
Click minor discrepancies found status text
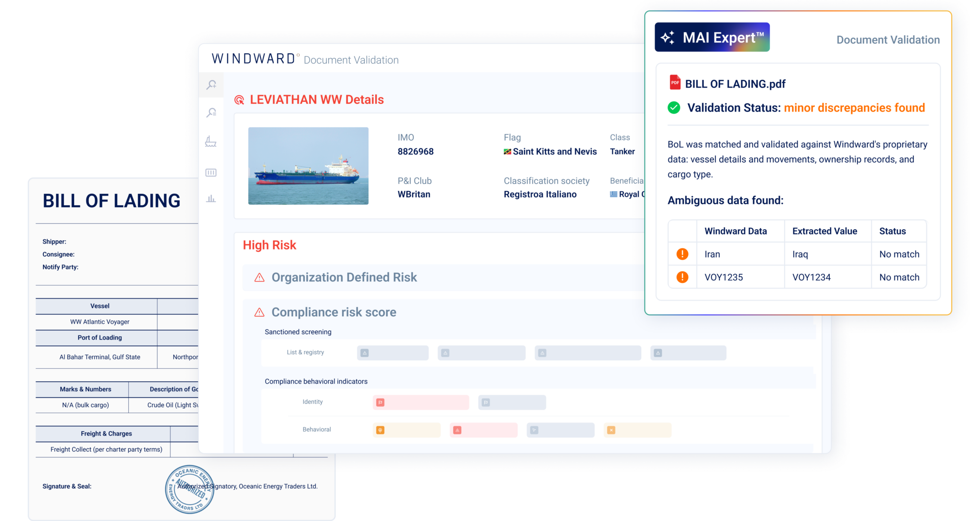pyautogui.click(x=854, y=108)
